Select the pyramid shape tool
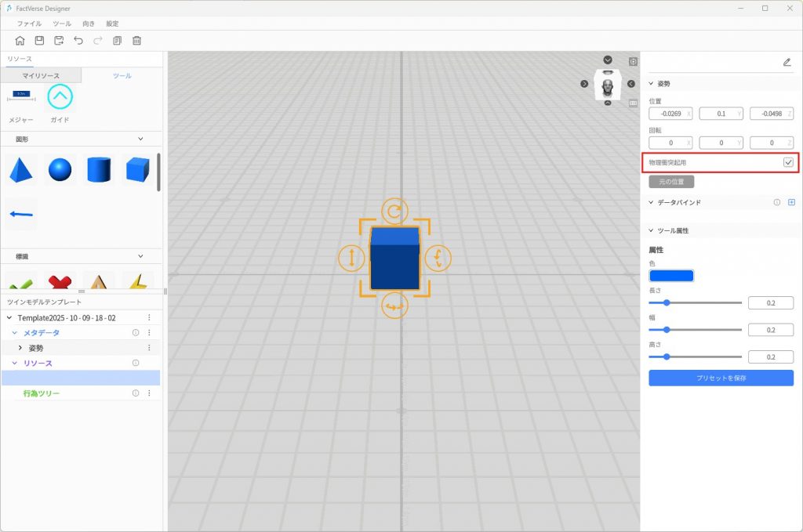 coord(21,169)
